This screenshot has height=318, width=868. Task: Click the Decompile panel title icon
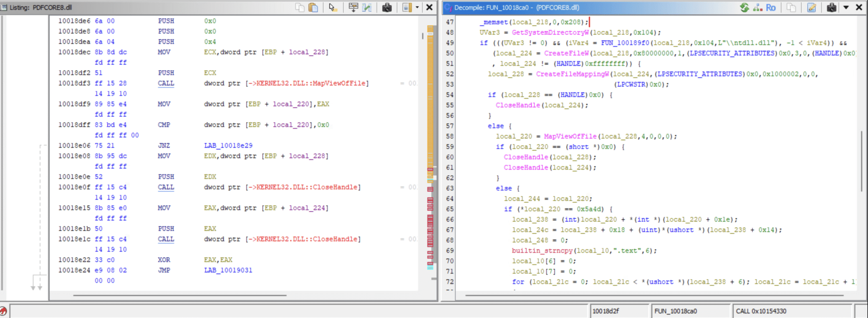click(449, 8)
